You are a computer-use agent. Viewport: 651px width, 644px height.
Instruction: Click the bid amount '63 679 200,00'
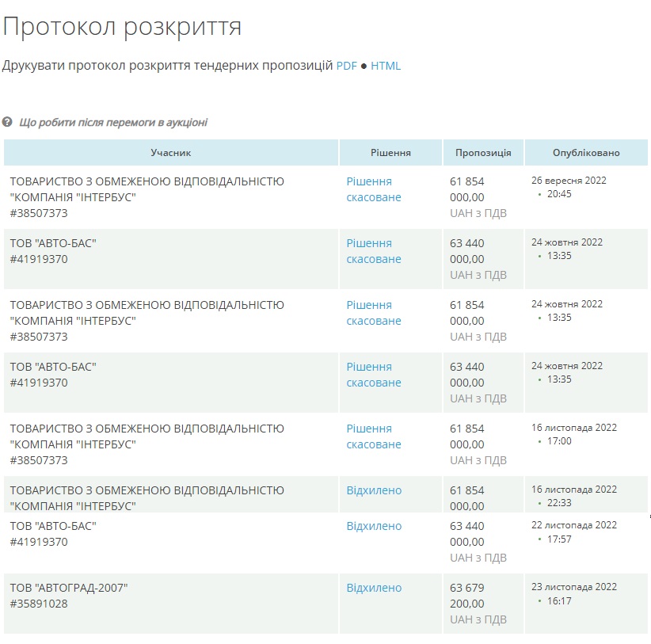[467, 596]
